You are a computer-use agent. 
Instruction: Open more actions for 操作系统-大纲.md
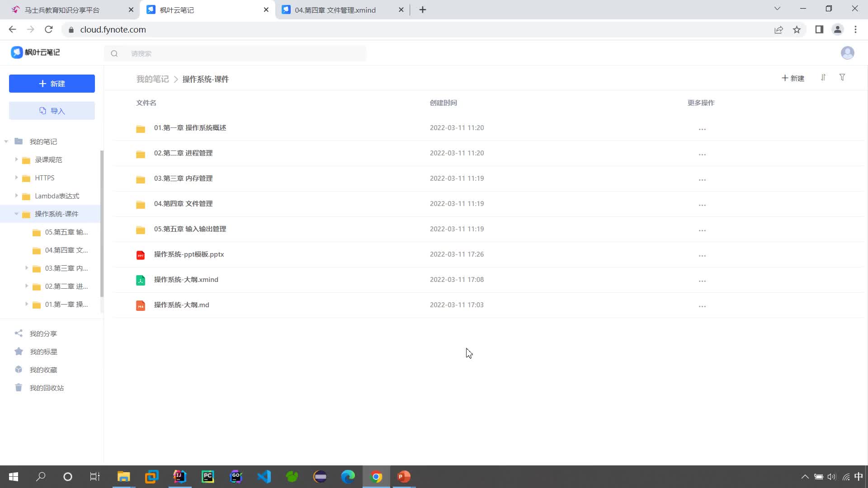[702, 306]
